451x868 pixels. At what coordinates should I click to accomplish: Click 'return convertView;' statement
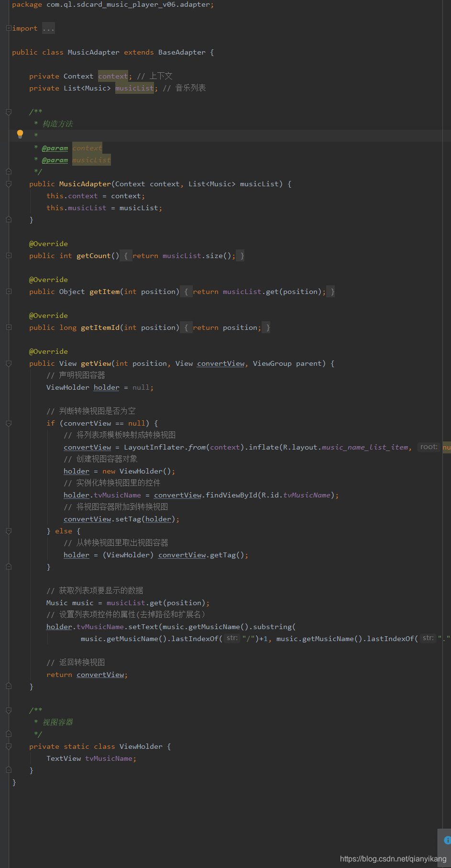[x=87, y=675]
